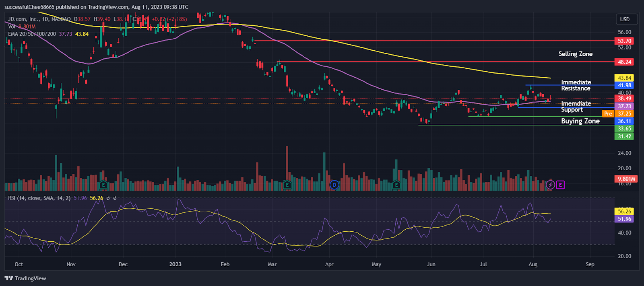Click the Jun label on time axis
Image resolution: width=644 pixels, height=286 pixels.
point(431,264)
